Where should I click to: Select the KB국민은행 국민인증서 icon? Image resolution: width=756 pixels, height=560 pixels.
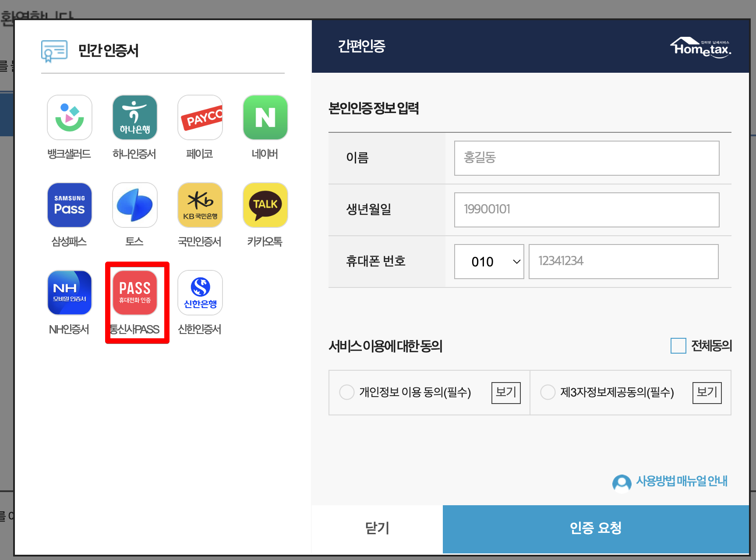click(x=200, y=205)
